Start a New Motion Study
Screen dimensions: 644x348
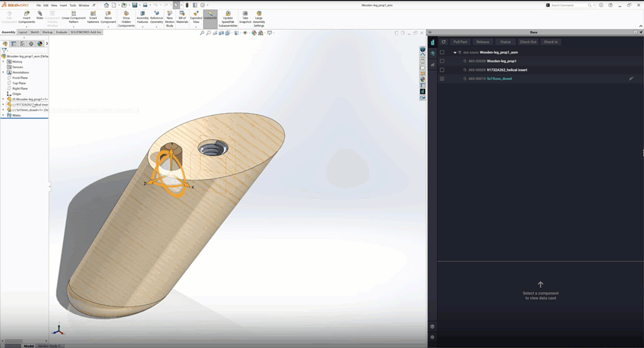[x=170, y=19]
